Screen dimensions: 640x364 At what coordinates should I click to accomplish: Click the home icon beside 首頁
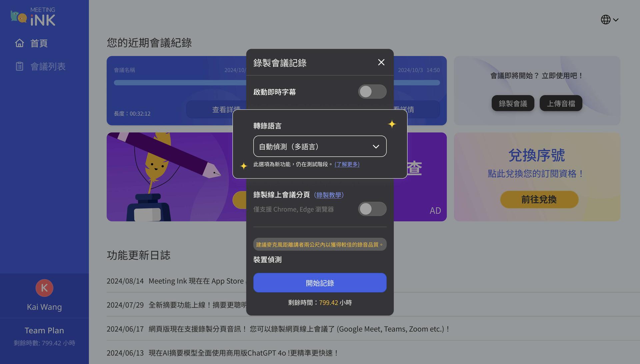point(20,43)
